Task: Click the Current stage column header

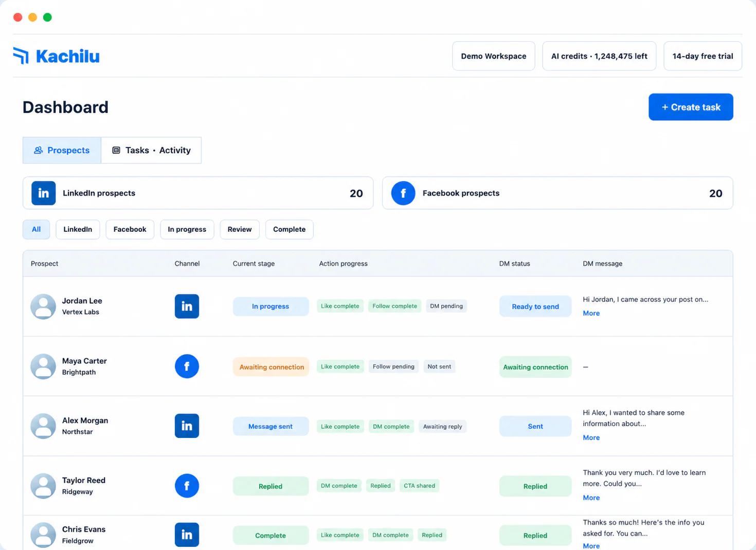Action: coord(254,264)
